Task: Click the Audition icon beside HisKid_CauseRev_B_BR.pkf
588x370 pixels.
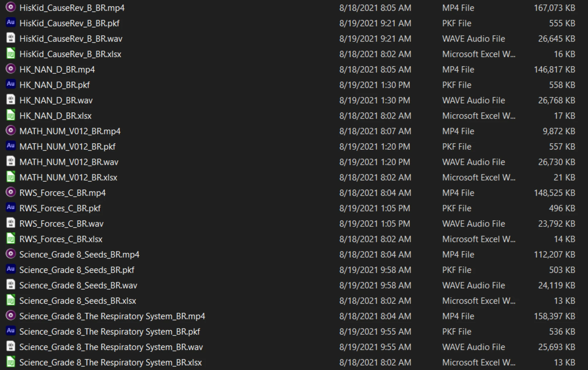Action: (11, 23)
